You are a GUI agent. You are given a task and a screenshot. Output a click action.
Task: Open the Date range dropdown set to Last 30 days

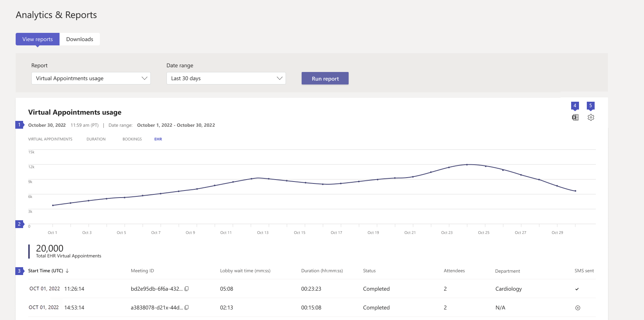coord(226,78)
